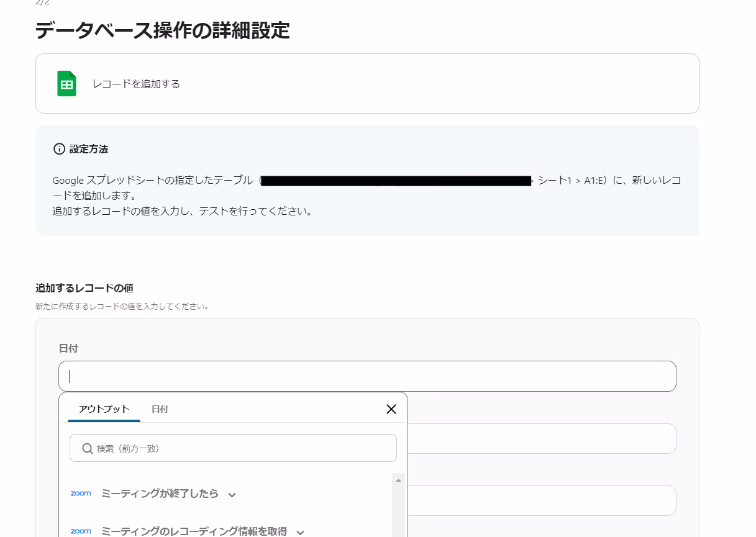This screenshot has width=756, height=537.
Task: Click the search magnifier icon
Action: (86, 448)
